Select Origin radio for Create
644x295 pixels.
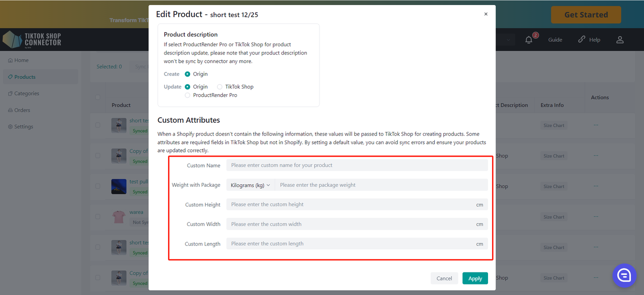click(x=188, y=74)
